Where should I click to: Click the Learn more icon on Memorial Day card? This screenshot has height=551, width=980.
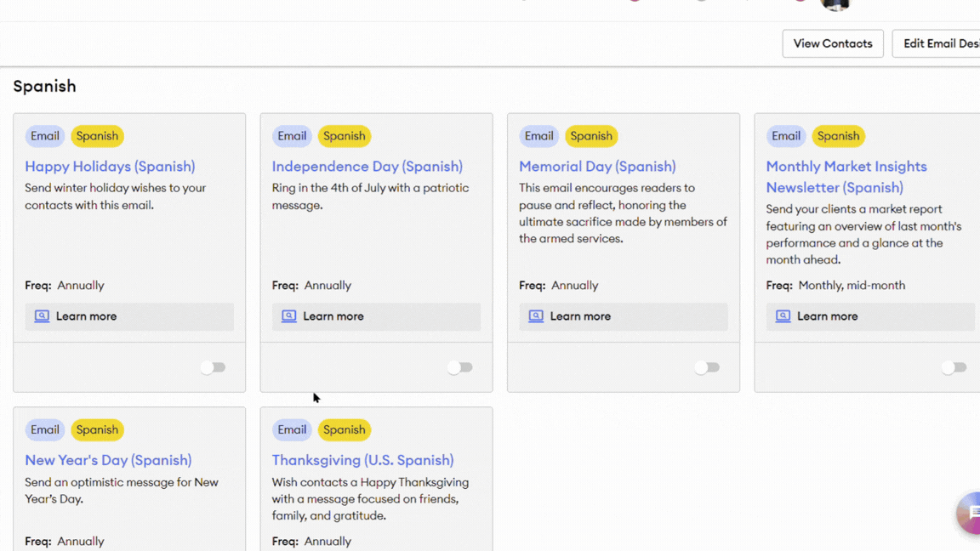click(x=536, y=316)
